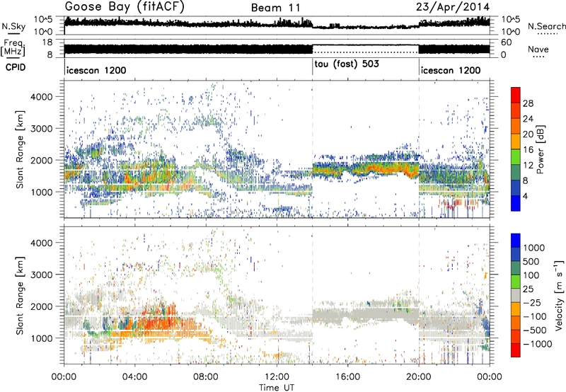Image resolution: width=566 pixels, height=392 pixels.
Task: Pick the red bottom segment of velocity colorbar
Action: point(516,350)
